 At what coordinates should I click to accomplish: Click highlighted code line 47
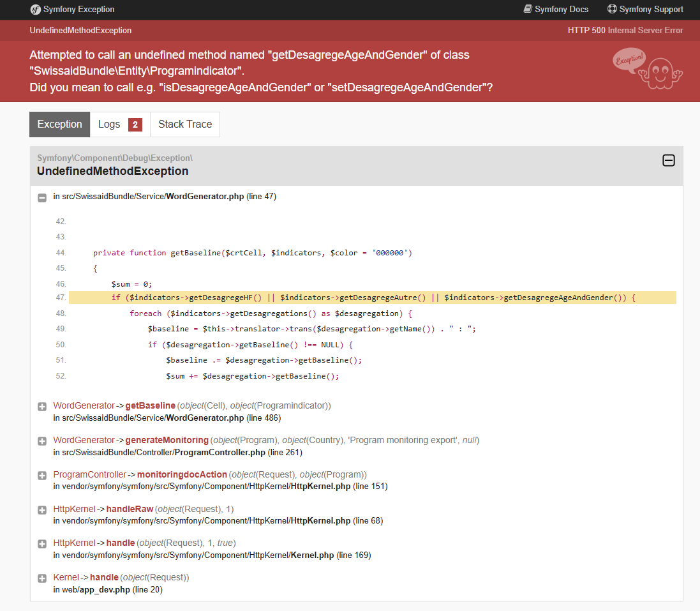coord(372,298)
